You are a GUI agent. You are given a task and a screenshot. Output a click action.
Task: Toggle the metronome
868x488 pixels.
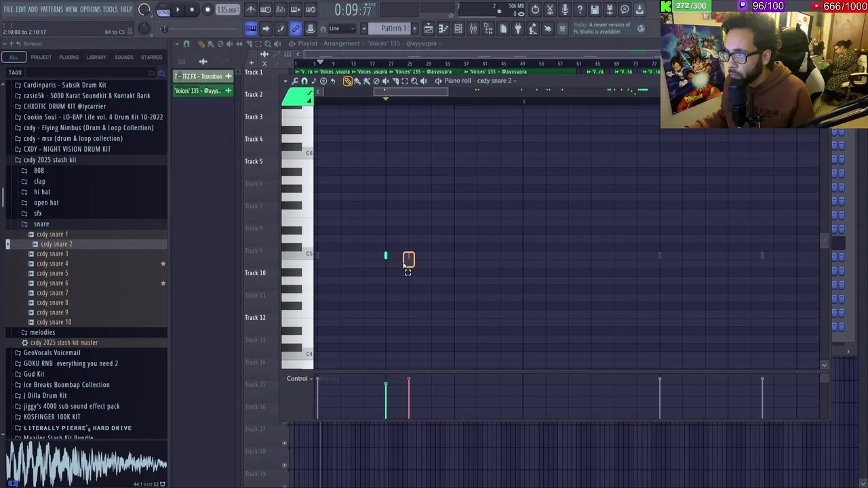pyautogui.click(x=250, y=9)
